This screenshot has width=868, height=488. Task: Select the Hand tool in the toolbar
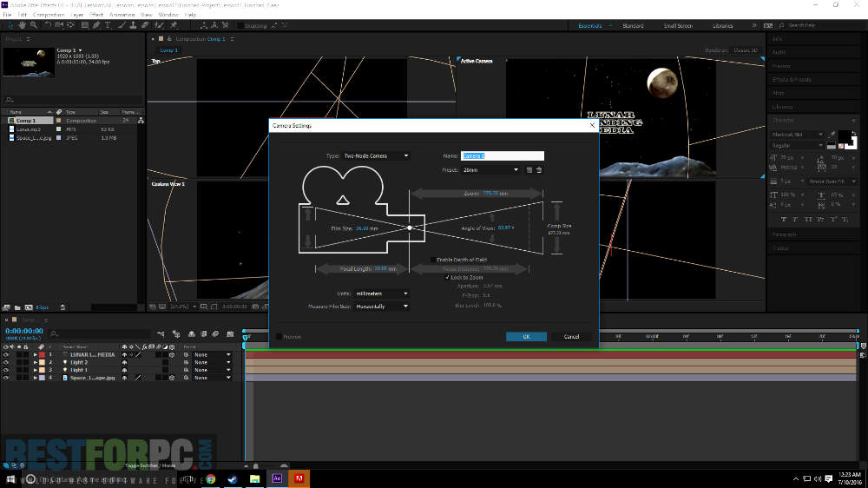tap(21, 26)
